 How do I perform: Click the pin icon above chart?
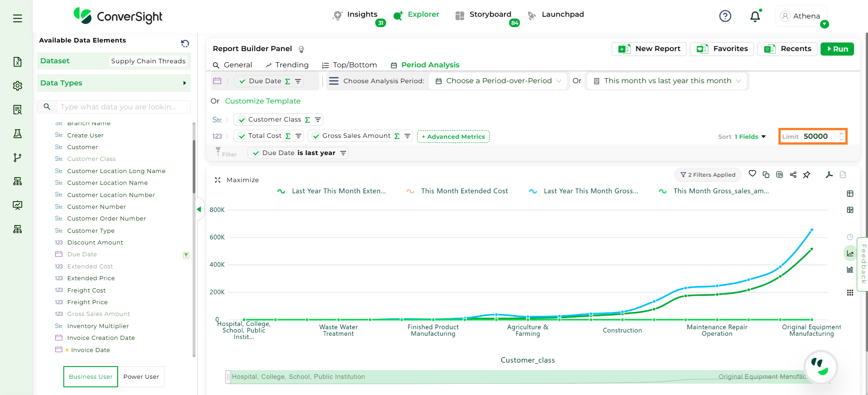[x=806, y=174]
